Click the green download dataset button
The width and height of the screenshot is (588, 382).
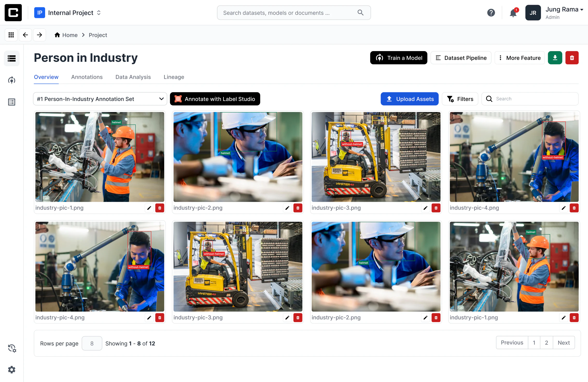click(x=555, y=58)
